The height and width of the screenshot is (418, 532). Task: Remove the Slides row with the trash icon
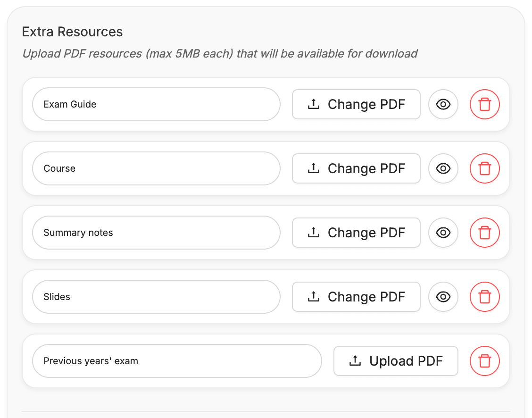tap(484, 297)
